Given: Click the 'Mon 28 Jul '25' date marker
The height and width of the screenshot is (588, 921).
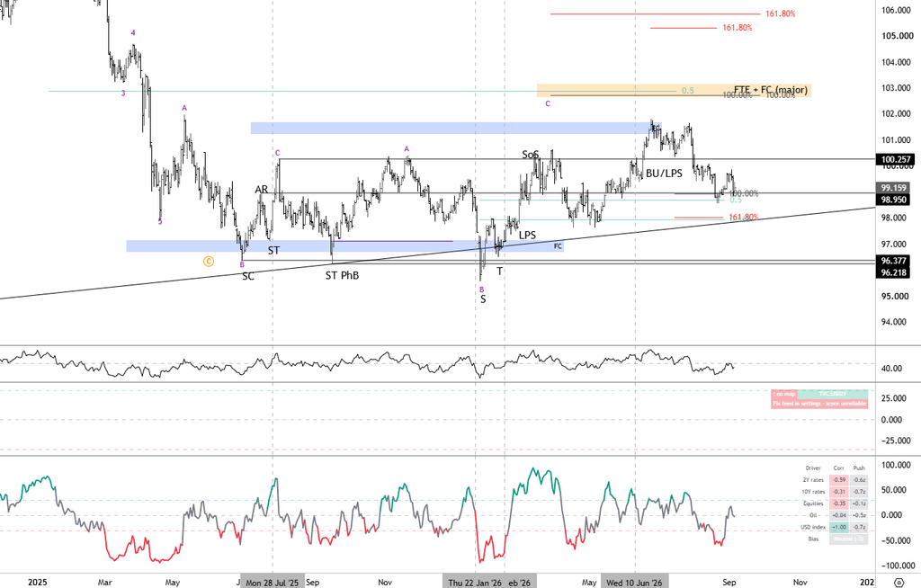Looking at the screenshot, I should click(272, 582).
